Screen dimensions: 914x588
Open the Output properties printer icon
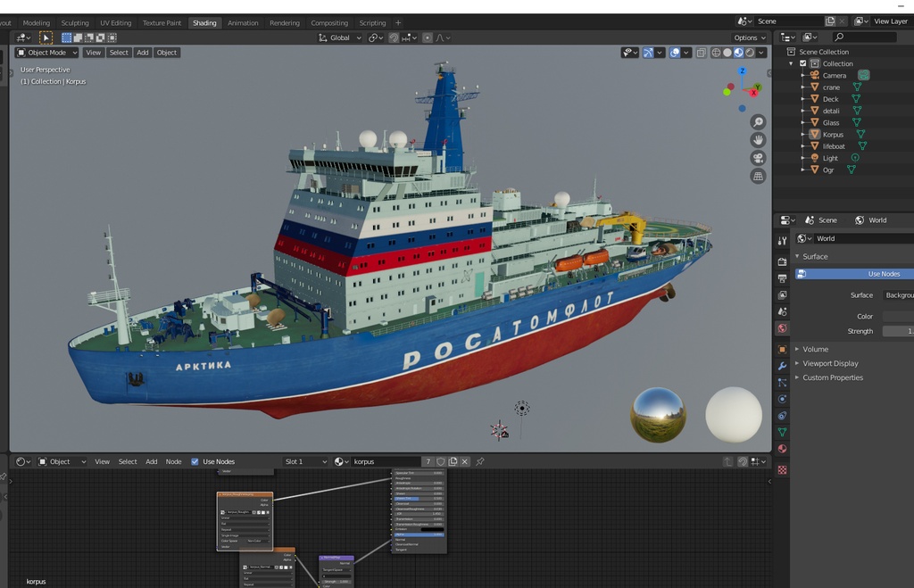click(x=782, y=278)
